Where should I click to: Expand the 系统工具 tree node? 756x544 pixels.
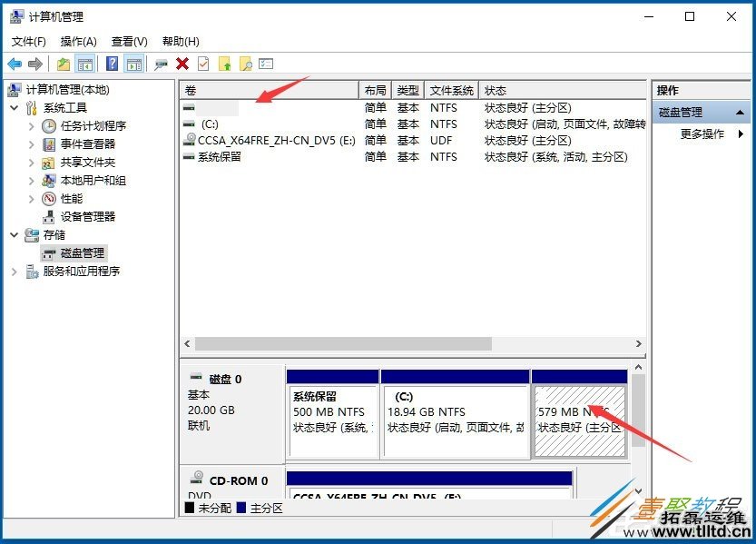tap(15, 107)
